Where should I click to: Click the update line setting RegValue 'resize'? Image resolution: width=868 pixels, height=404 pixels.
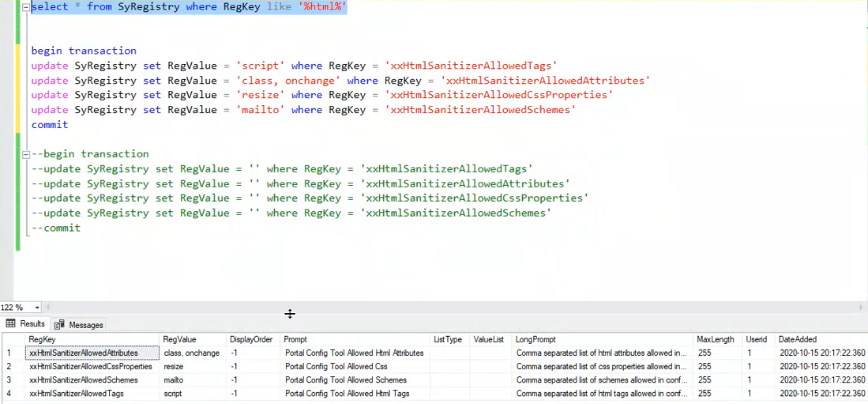pos(322,95)
